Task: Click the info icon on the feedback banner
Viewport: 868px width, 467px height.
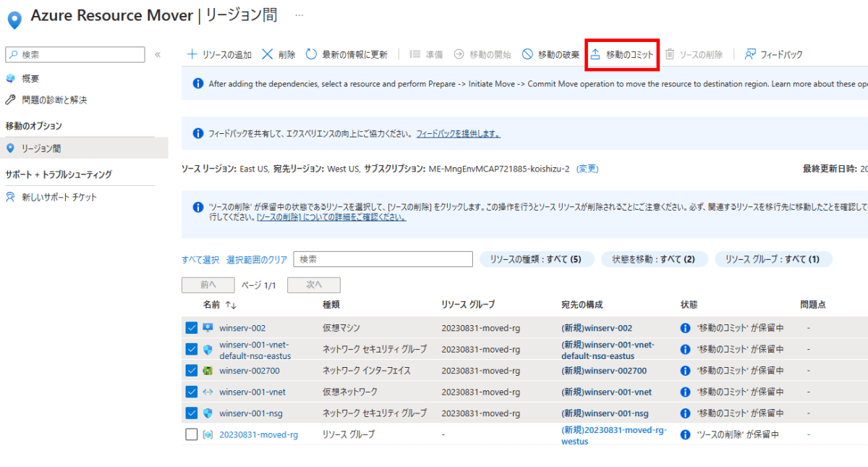Action: coord(198,134)
